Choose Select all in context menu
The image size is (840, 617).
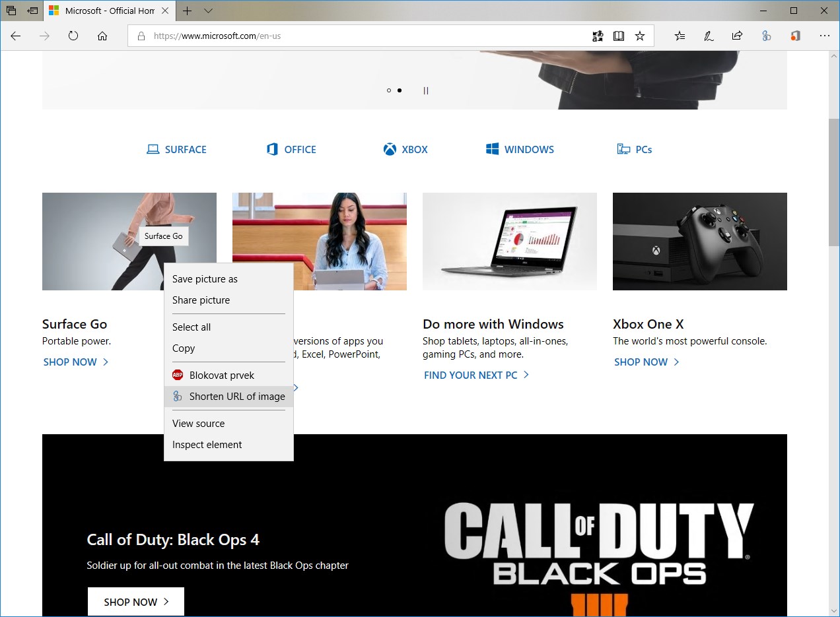click(228, 327)
